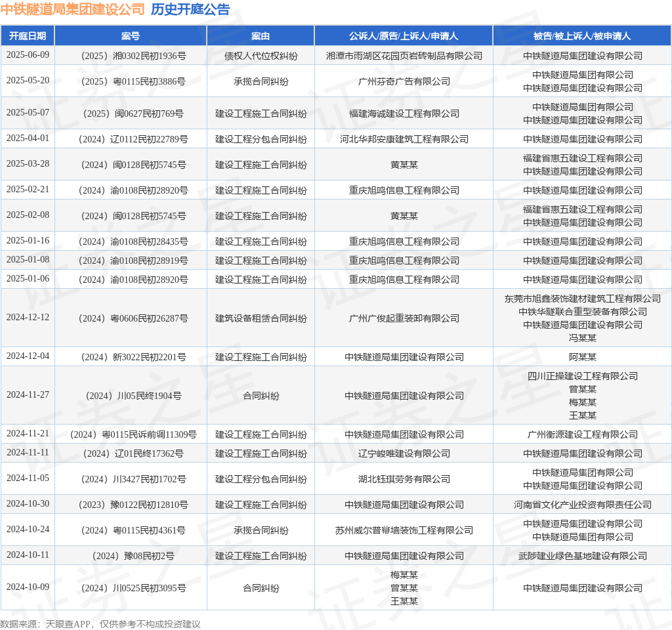Select the date 2024-10-11

click(x=28, y=555)
